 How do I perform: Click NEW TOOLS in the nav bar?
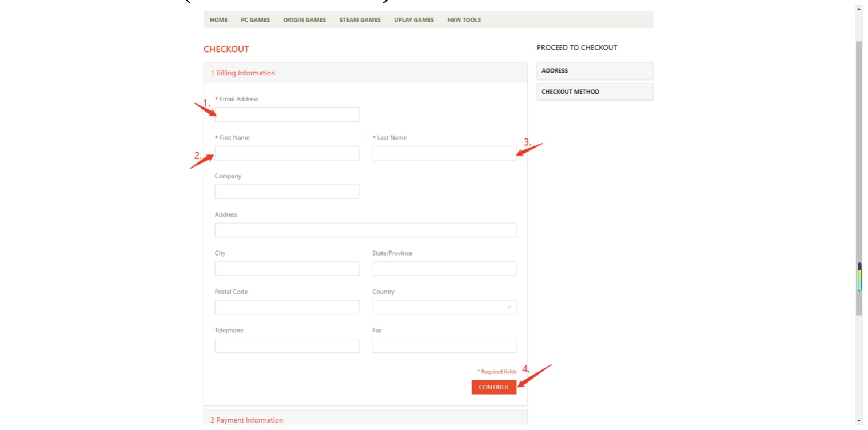464,20
